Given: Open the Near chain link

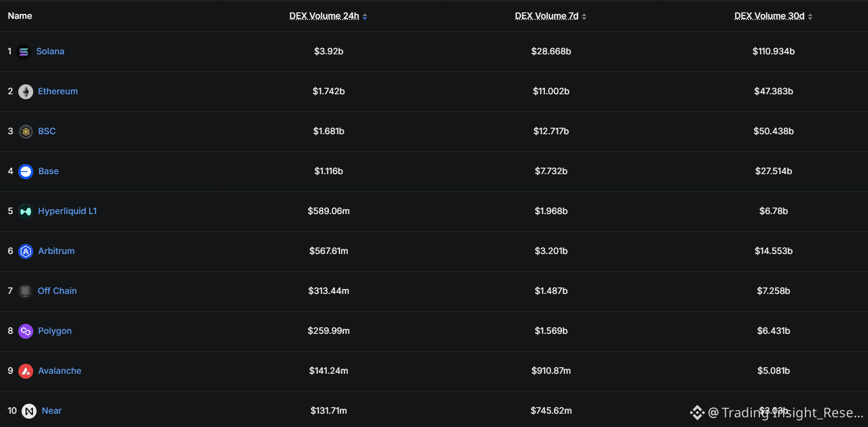Looking at the screenshot, I should 52,411.
